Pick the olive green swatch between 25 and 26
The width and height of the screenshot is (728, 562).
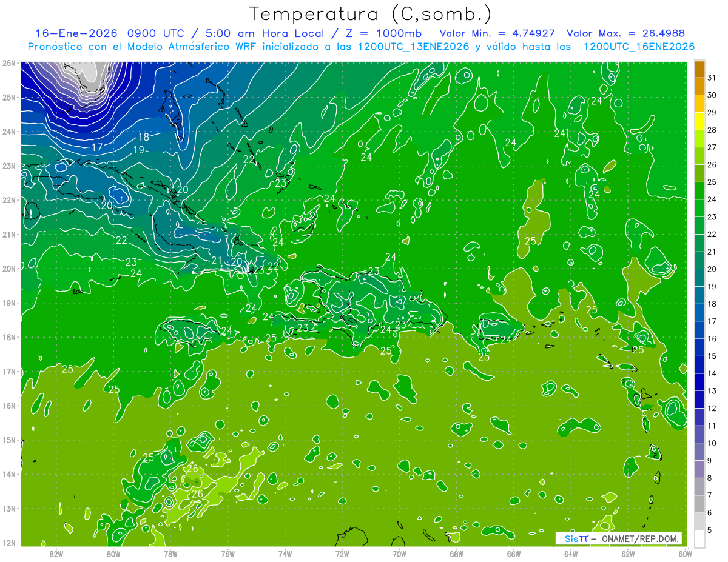[699, 173]
